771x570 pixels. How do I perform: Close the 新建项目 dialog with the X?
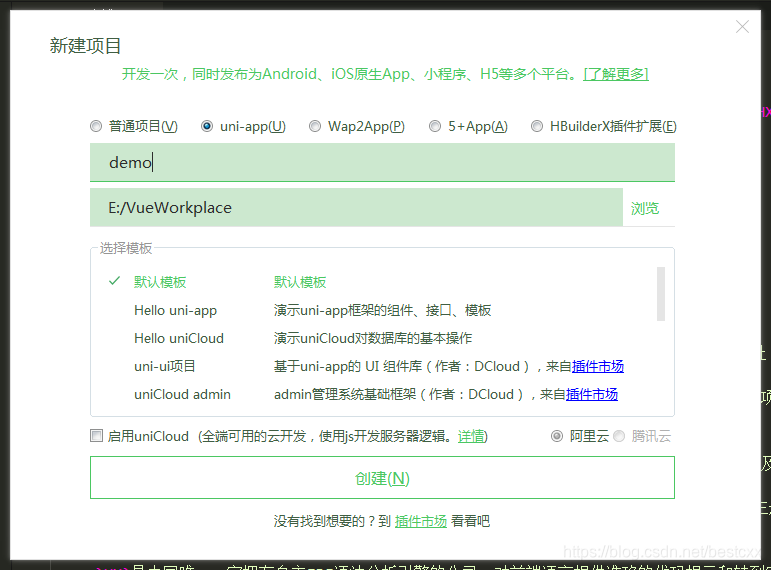coord(742,27)
